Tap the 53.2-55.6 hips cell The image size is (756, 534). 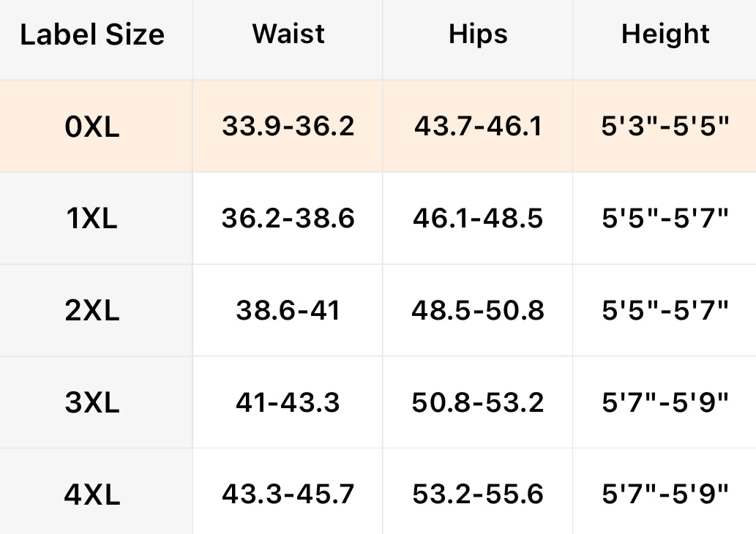click(478, 494)
